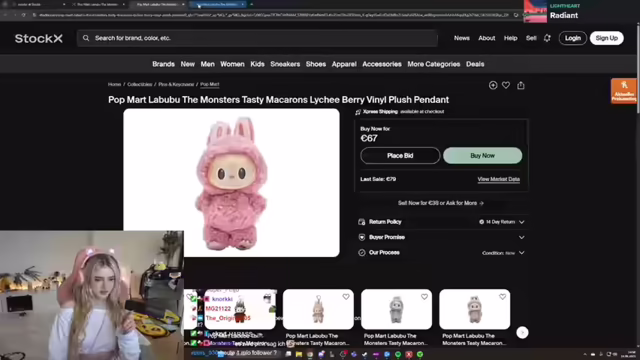
Task: Open View Market Data link
Action: point(498,179)
